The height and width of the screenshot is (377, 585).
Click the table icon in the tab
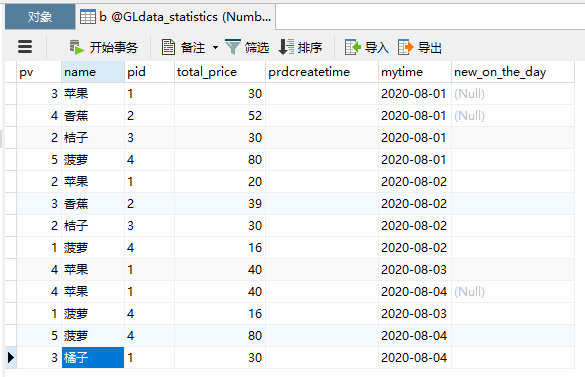click(88, 17)
